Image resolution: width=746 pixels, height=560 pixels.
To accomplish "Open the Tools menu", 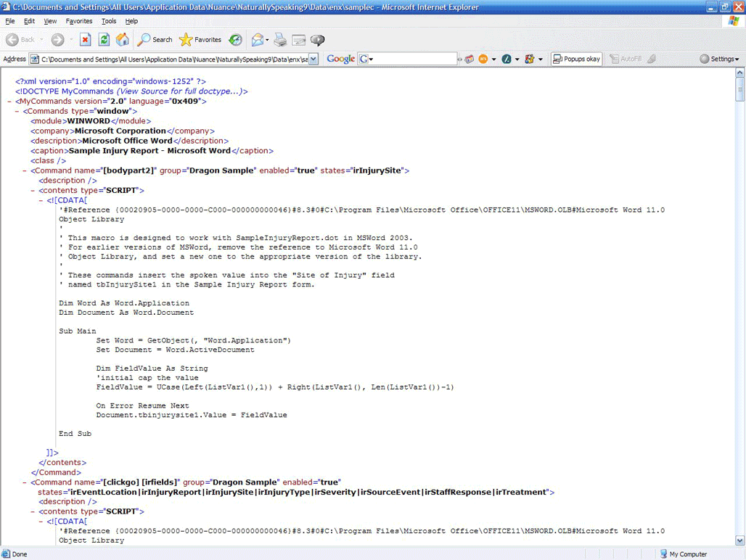I will (x=109, y=21).
